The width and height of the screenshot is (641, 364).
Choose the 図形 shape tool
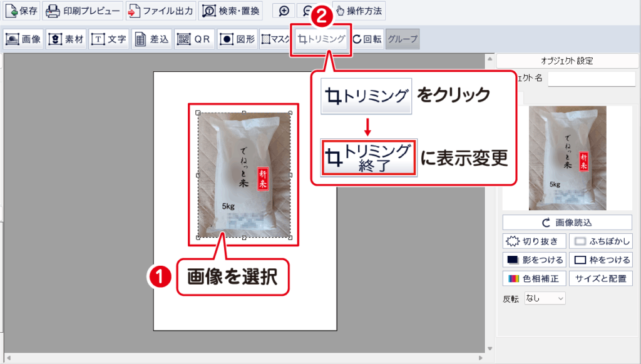[x=237, y=39]
